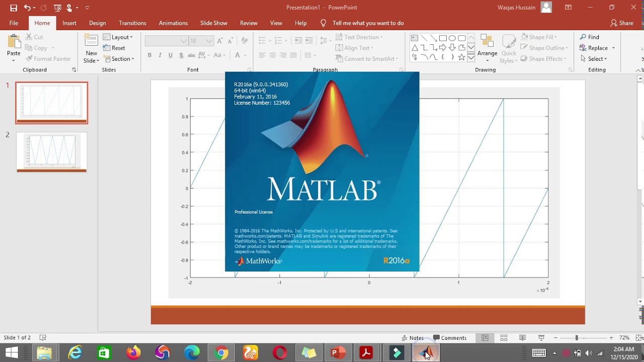Click Replace in Editing group
Image resolution: width=644 pixels, height=362 pixels.
tap(597, 48)
